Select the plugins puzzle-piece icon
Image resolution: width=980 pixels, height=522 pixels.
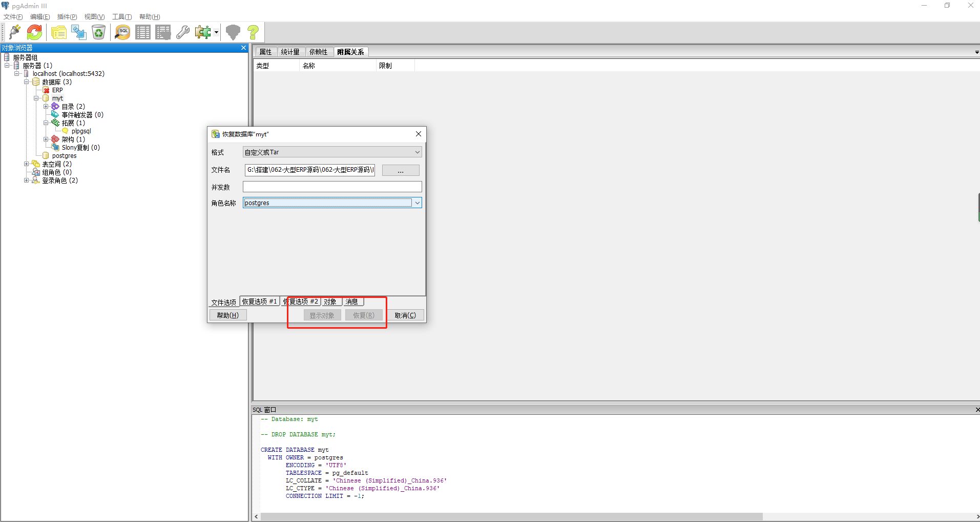(203, 32)
